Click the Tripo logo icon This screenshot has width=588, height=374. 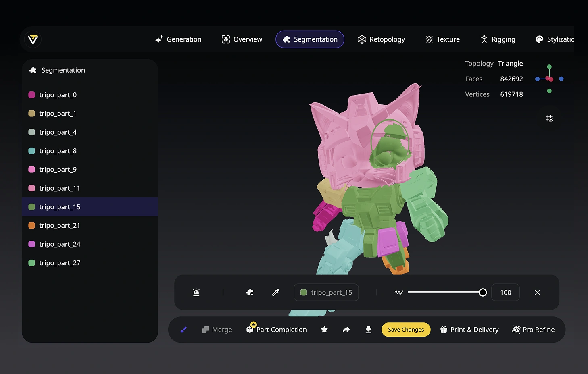(33, 39)
